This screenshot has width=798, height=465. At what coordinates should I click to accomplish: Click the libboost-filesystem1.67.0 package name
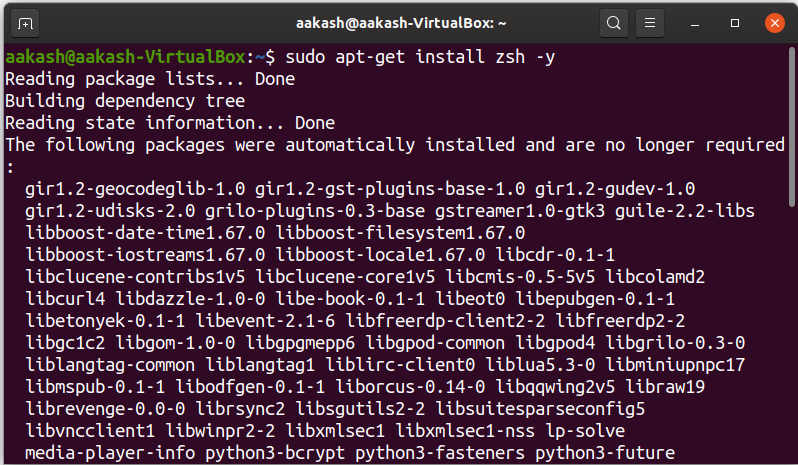click(400, 232)
